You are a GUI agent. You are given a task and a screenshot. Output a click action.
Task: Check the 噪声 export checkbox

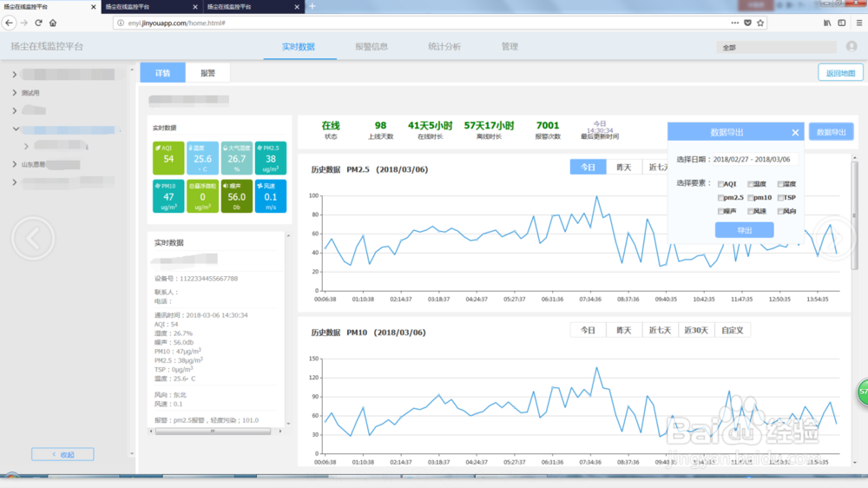[720, 211]
